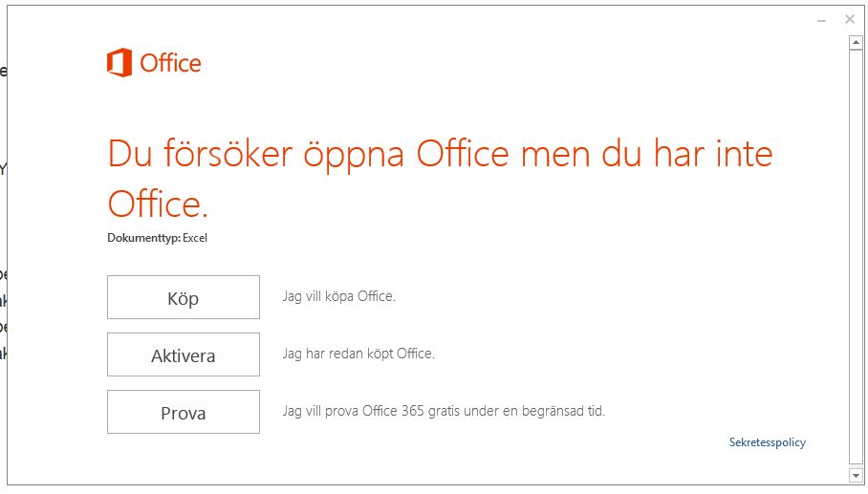868x494 pixels.
Task: Click the lone 'Office.' headline second line
Action: [x=158, y=204]
